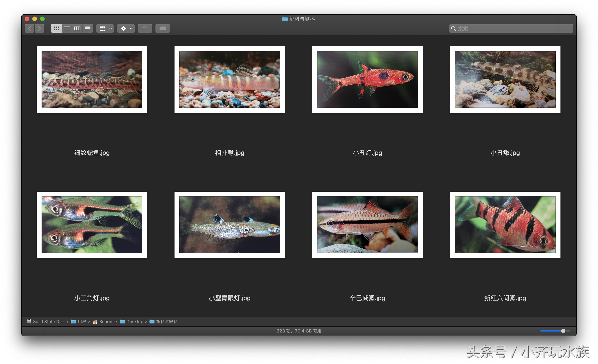This screenshot has width=598, height=364.
Task: Select the 小型青眼灯 thumbnail image
Action: click(230, 225)
